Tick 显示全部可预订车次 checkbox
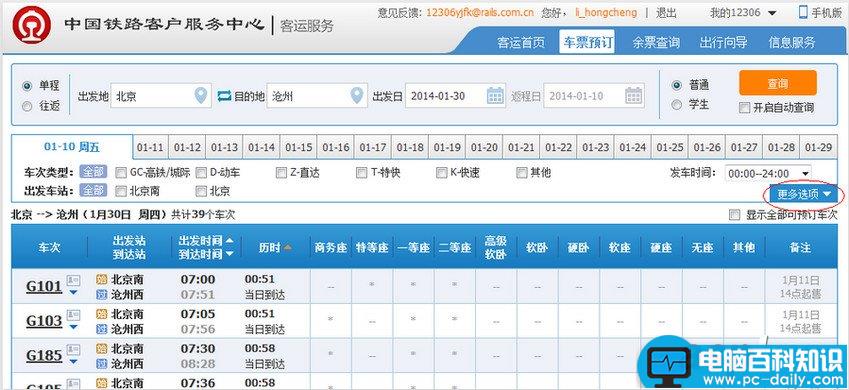849x390 pixels. coord(734,215)
